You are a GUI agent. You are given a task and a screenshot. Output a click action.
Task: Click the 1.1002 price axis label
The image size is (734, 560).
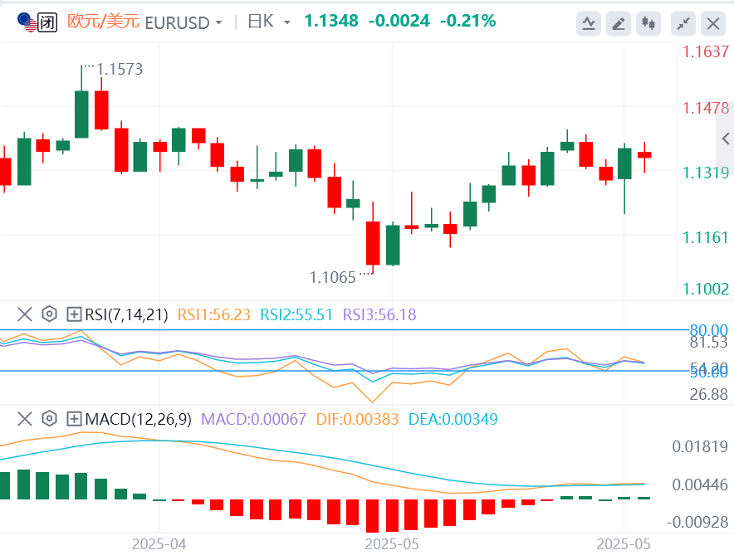click(x=706, y=289)
